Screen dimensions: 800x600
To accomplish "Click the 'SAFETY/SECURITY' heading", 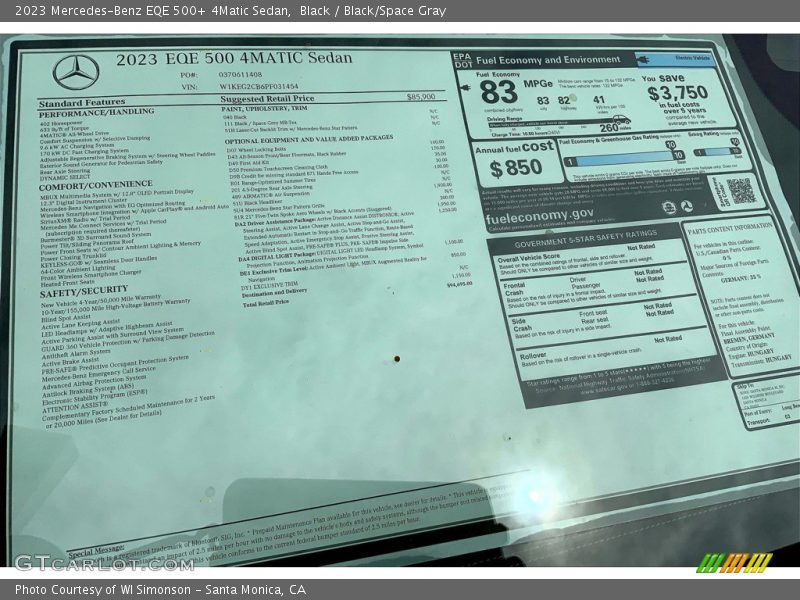I will click(x=84, y=292).
